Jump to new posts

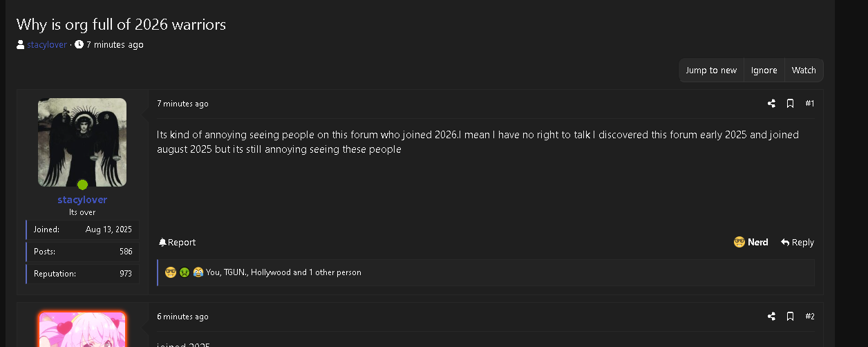point(711,71)
